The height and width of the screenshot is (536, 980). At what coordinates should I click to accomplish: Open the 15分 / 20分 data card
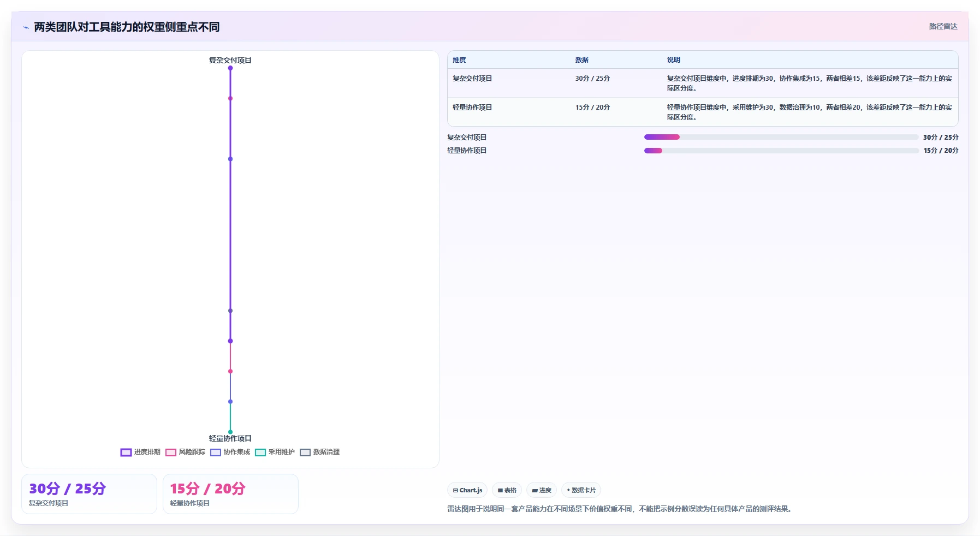[230, 494]
